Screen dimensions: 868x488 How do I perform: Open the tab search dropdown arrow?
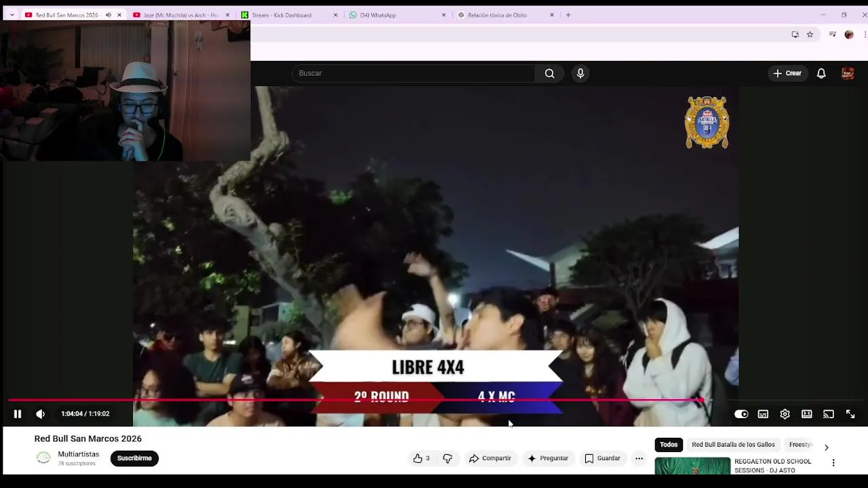pos(12,15)
